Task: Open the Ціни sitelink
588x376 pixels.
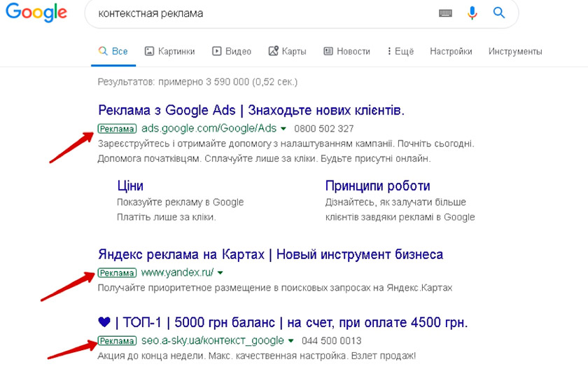Action: point(130,186)
